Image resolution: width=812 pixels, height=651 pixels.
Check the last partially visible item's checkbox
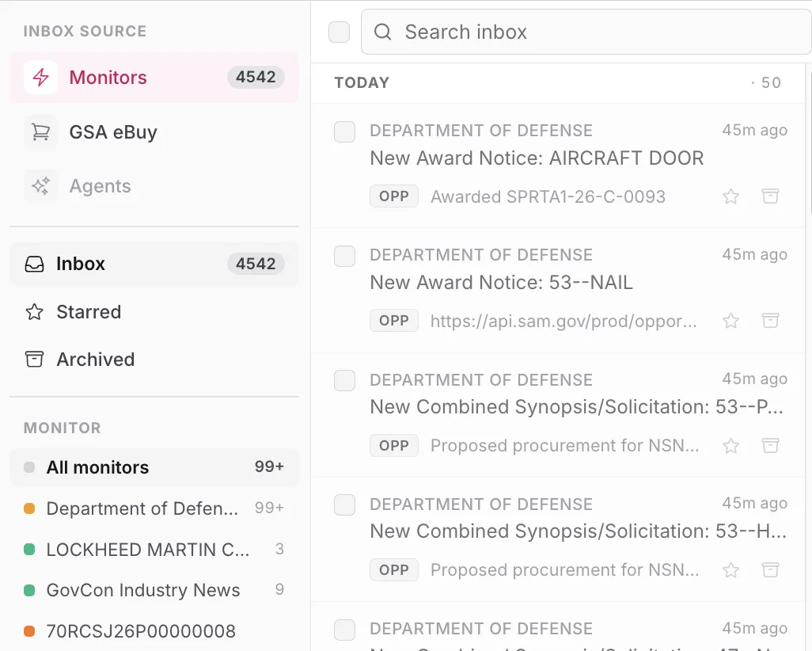coord(344,630)
